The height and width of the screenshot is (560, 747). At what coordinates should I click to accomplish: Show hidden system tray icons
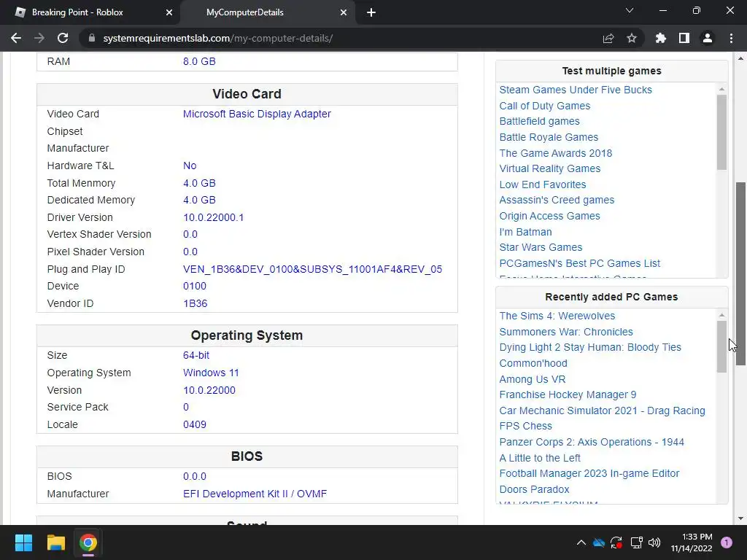point(581,542)
